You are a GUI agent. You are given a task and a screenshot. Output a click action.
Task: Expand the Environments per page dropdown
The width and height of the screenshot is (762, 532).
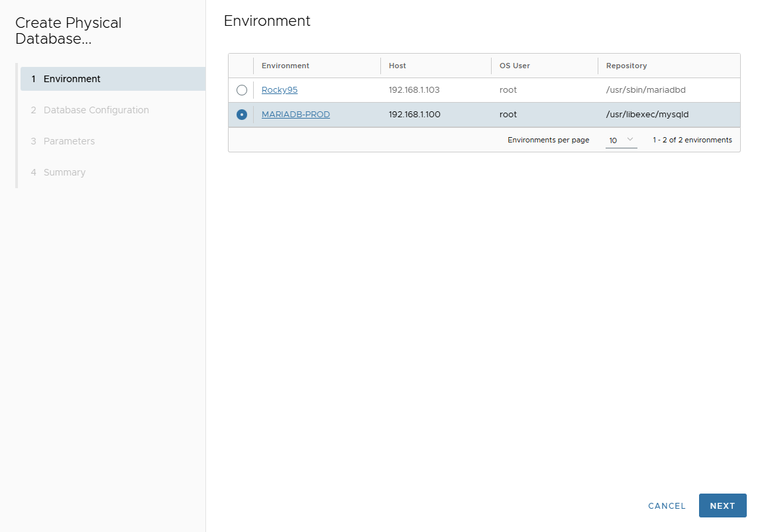tap(621, 140)
